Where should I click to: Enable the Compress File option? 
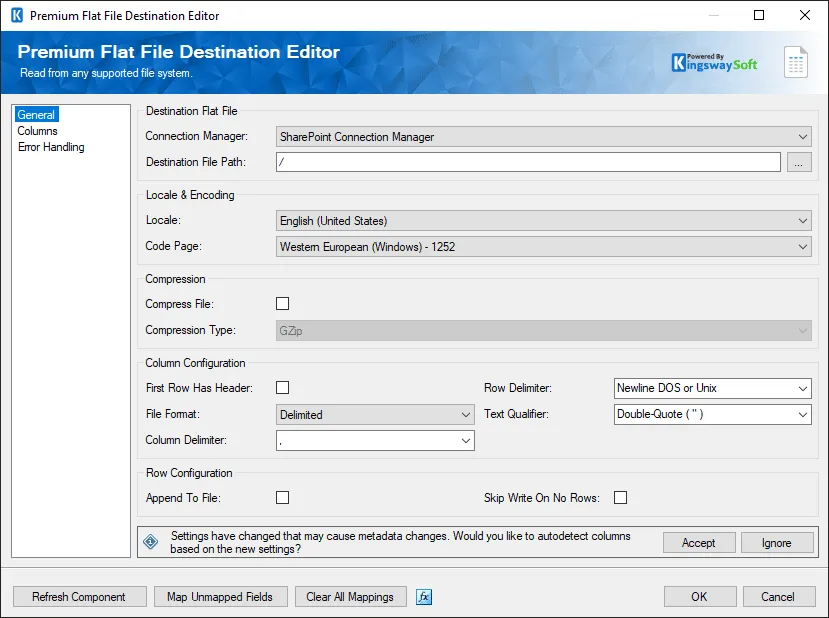(281, 303)
